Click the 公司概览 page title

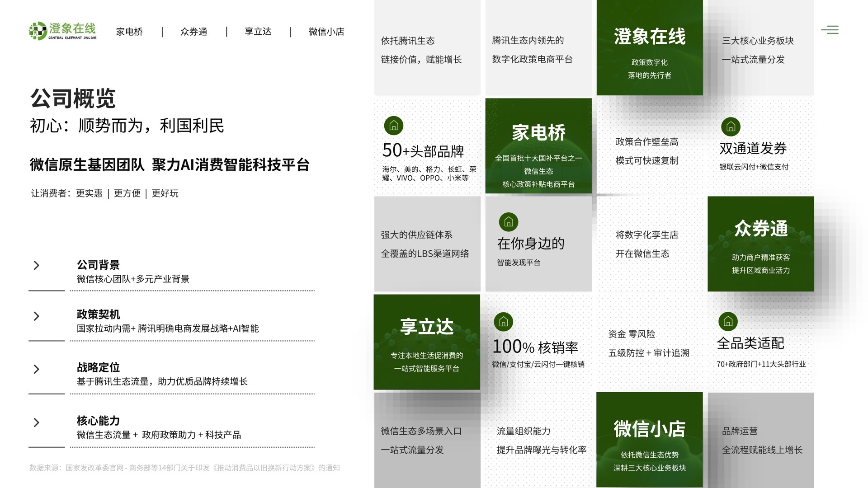click(x=73, y=99)
